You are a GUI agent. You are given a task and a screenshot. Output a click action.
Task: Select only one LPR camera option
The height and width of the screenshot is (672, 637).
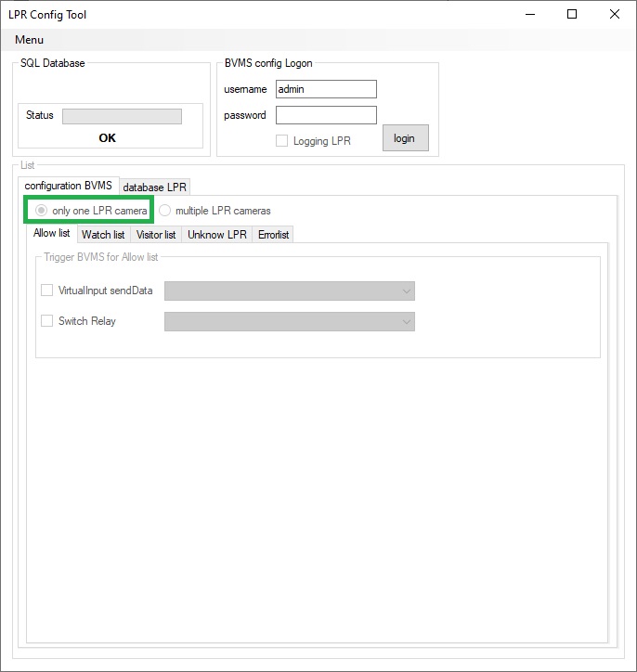tap(41, 211)
